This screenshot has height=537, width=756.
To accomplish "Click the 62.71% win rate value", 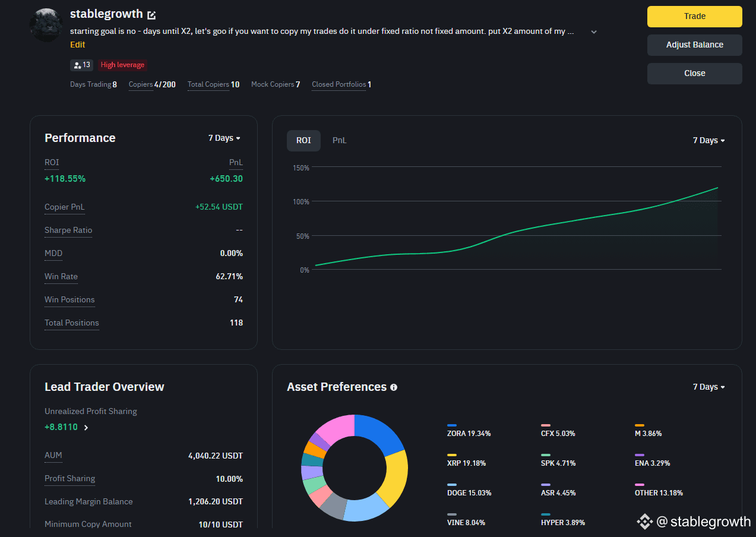I will [229, 277].
